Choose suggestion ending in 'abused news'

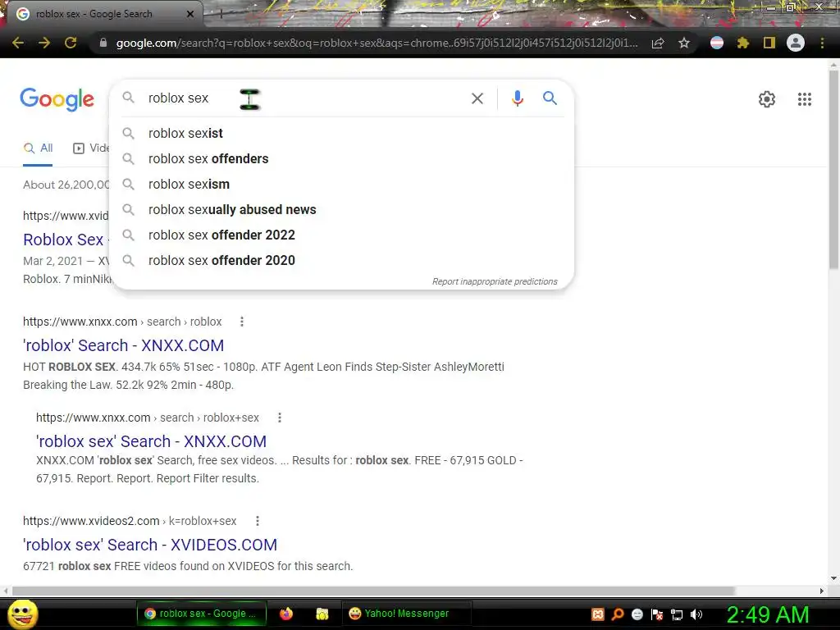[342, 209]
